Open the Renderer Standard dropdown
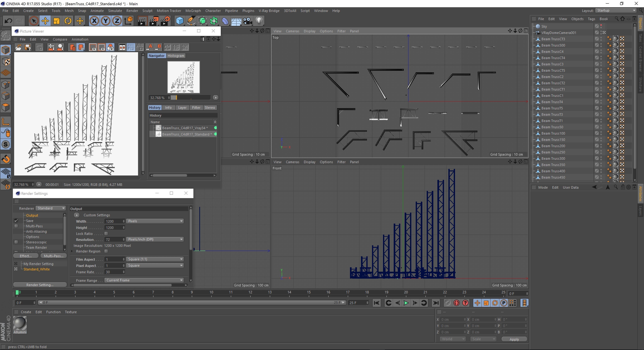644x350 pixels. (x=50, y=208)
